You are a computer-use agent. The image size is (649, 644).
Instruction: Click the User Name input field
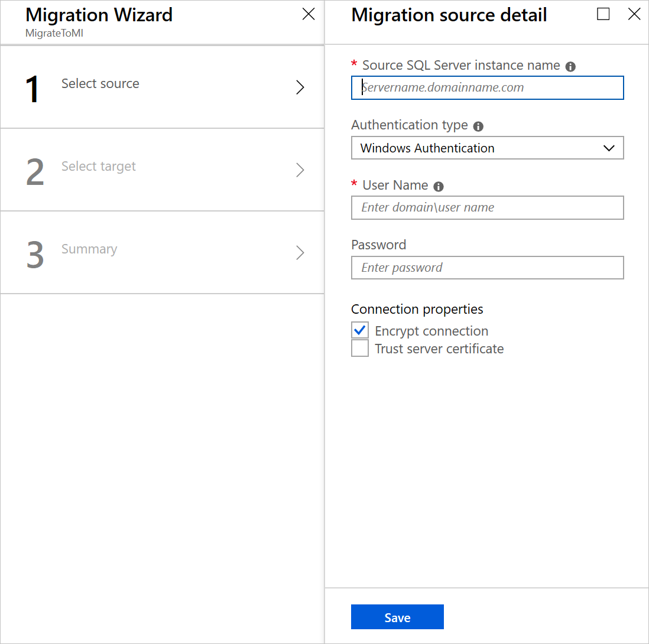pyautogui.click(x=487, y=207)
